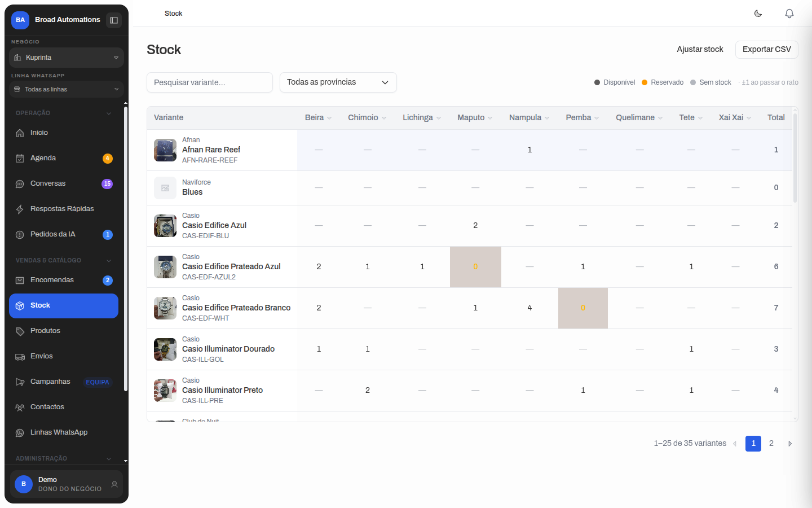Click the Exportar CSV button
This screenshot has width=812, height=508.
click(x=767, y=50)
